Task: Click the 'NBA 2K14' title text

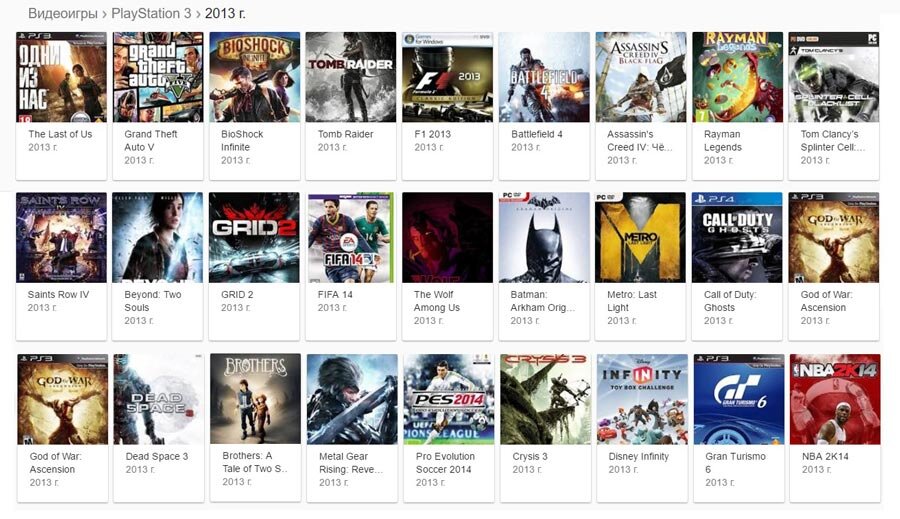Action: 825,456
